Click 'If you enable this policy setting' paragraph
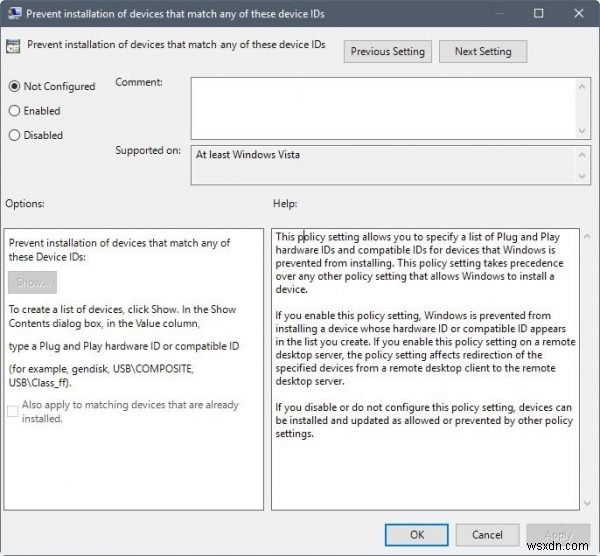 click(426, 348)
